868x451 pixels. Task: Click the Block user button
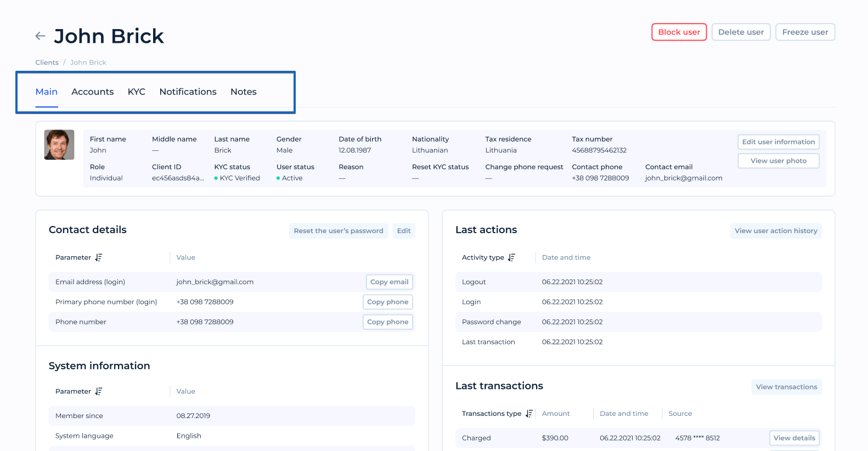(679, 32)
